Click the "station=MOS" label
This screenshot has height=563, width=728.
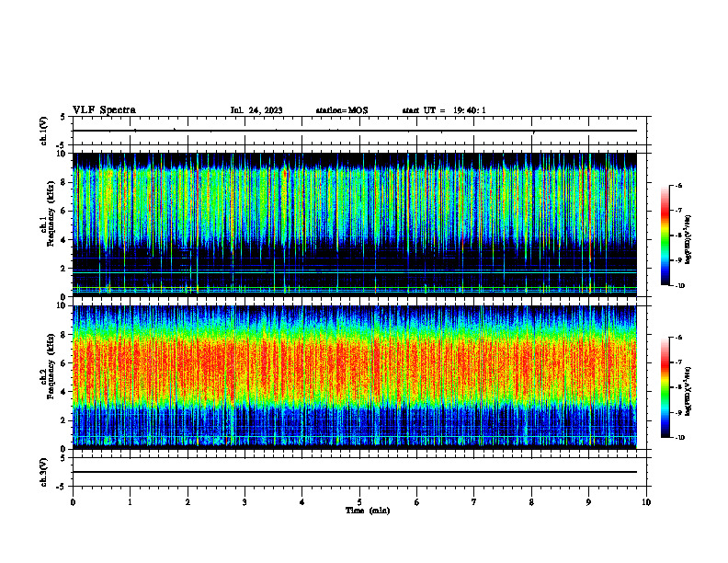342,110
